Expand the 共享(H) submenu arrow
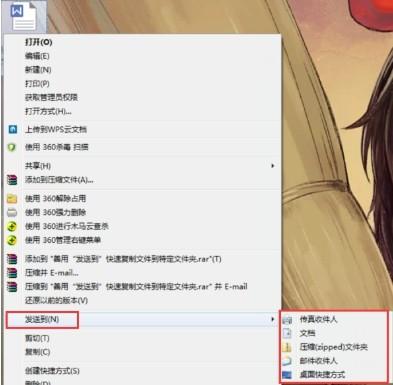Screen dimensions: 393x385 [273, 166]
